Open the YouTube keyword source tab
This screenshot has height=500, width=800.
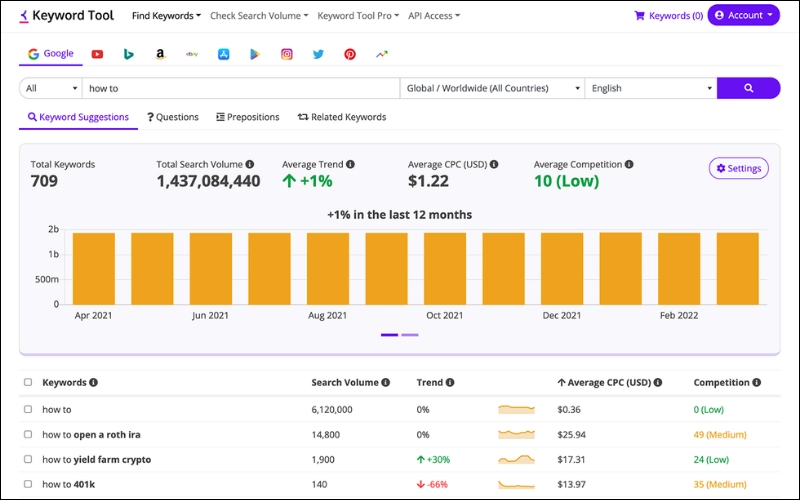[97, 54]
